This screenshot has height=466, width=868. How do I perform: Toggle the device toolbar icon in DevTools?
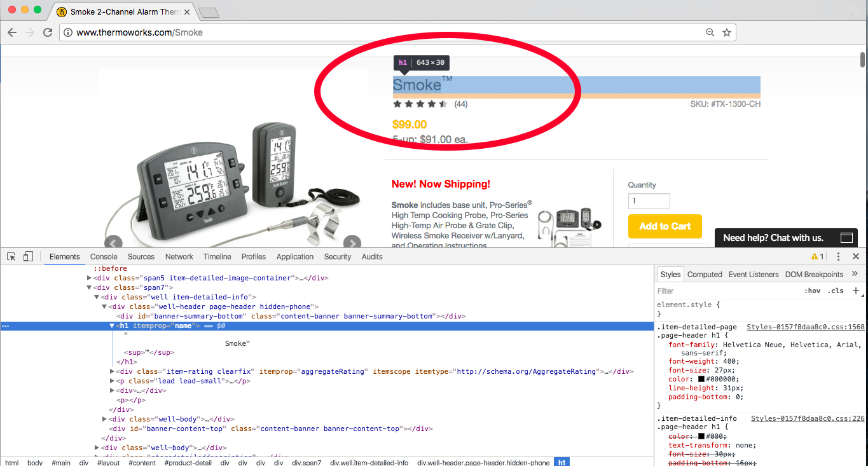28,257
